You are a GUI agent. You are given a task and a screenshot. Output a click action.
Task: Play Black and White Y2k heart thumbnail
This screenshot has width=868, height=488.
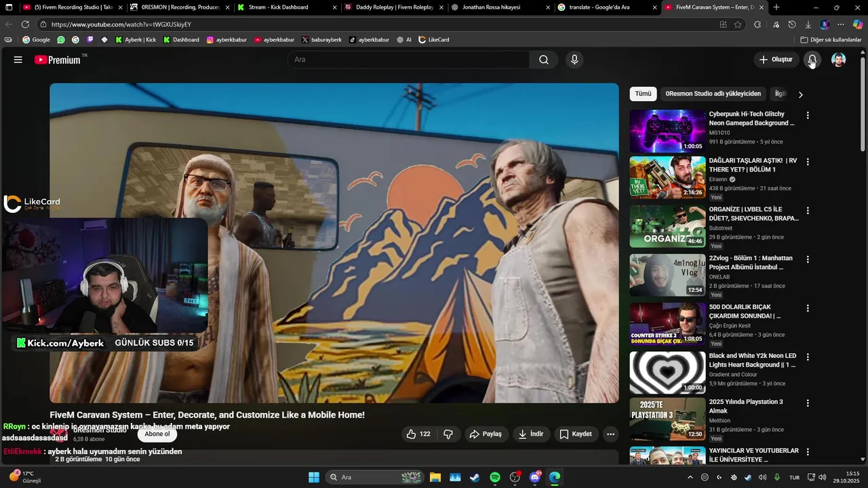[667, 373]
